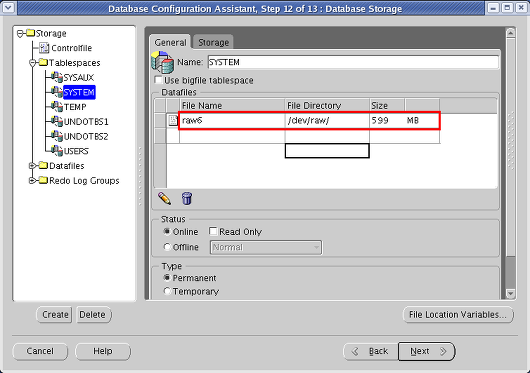Enable Use bigfile tablespace checkbox

pyautogui.click(x=158, y=80)
